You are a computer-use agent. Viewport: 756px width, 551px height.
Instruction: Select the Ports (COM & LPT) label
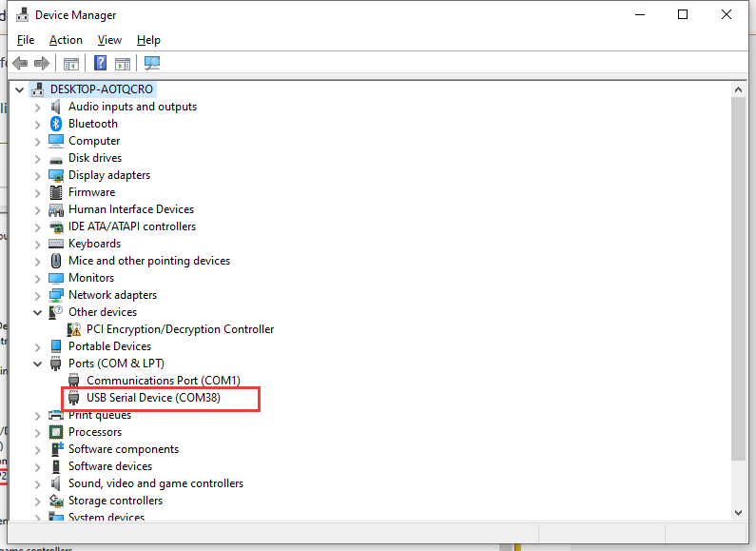(x=116, y=364)
